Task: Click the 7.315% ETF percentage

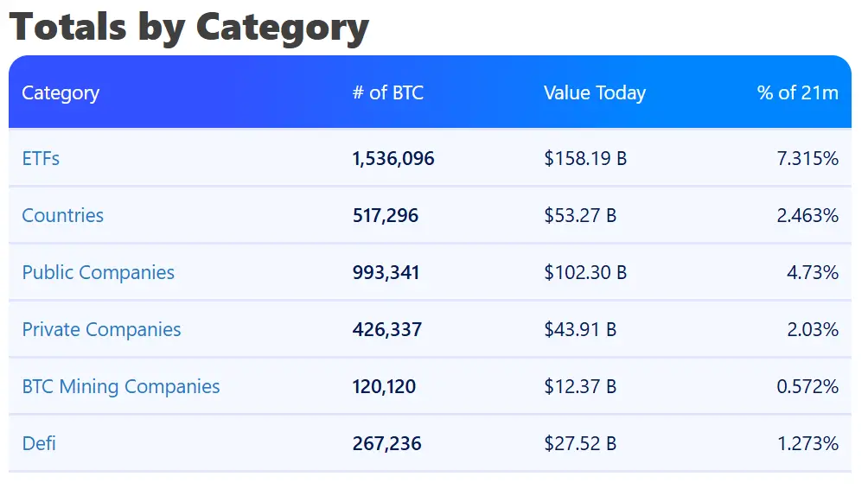Action: click(x=807, y=159)
